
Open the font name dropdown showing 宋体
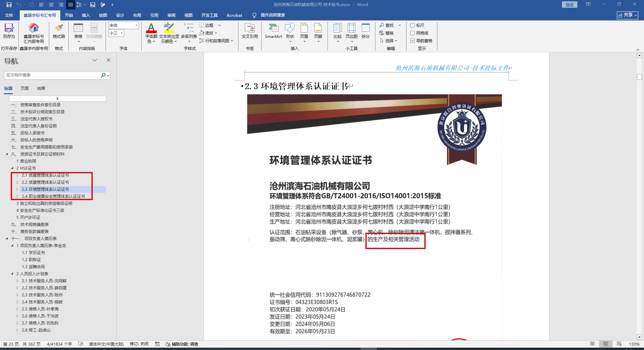click(x=136, y=25)
